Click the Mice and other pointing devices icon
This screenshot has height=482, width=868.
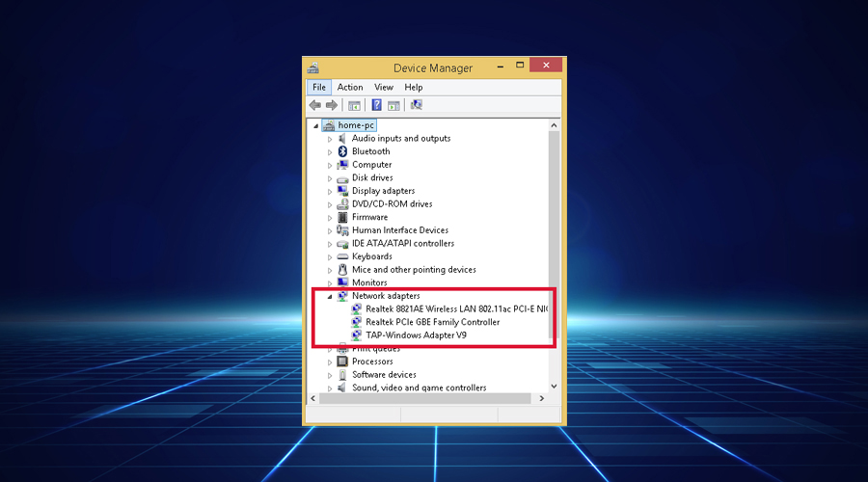click(x=342, y=270)
